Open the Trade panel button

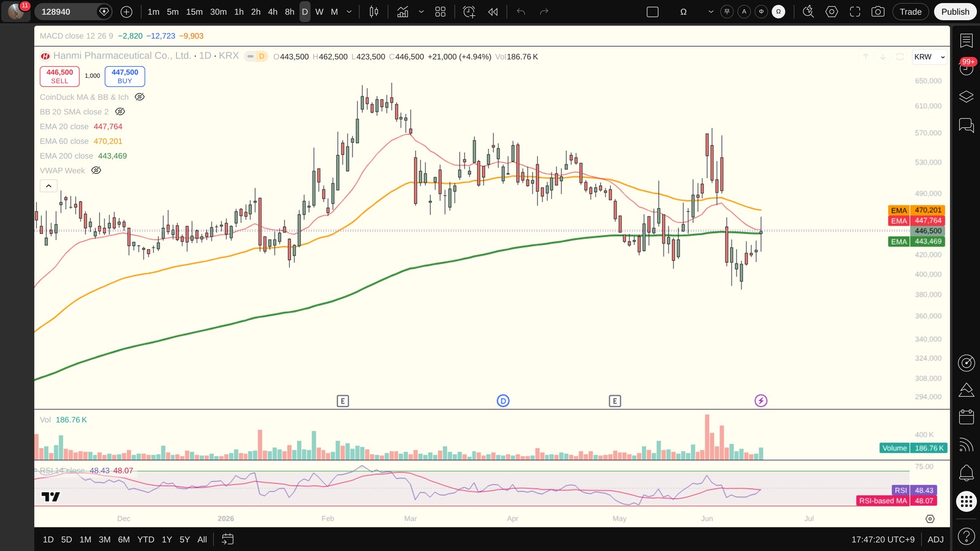[911, 12]
